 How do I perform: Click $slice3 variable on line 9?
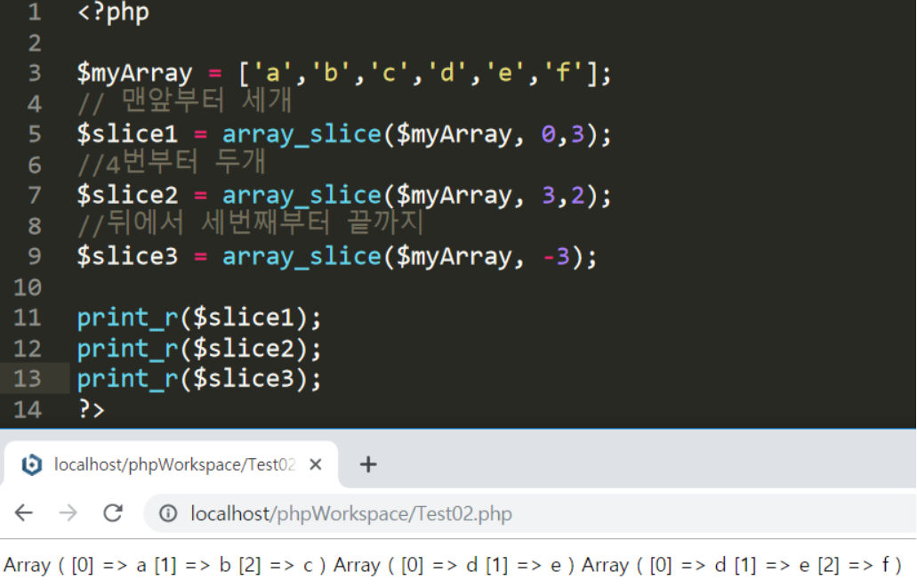click(x=127, y=256)
